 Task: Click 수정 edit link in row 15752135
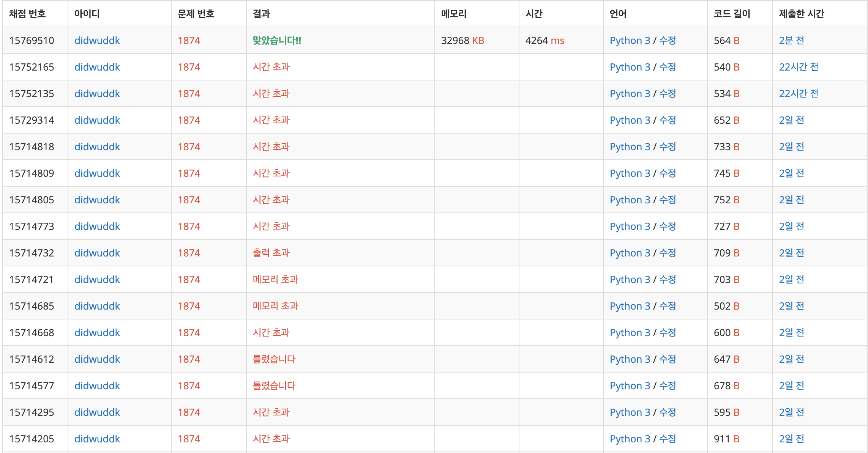pos(667,94)
